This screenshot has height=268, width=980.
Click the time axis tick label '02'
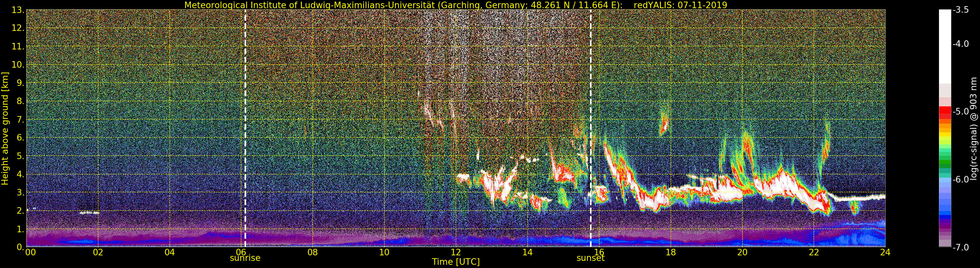click(98, 252)
